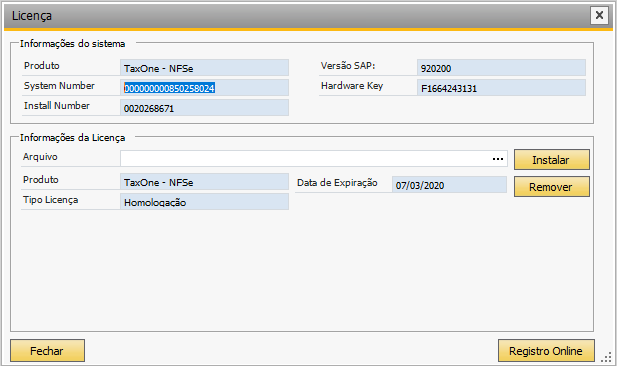The image size is (617, 366).
Task: Click the 'System Number' label
Action: click(59, 85)
